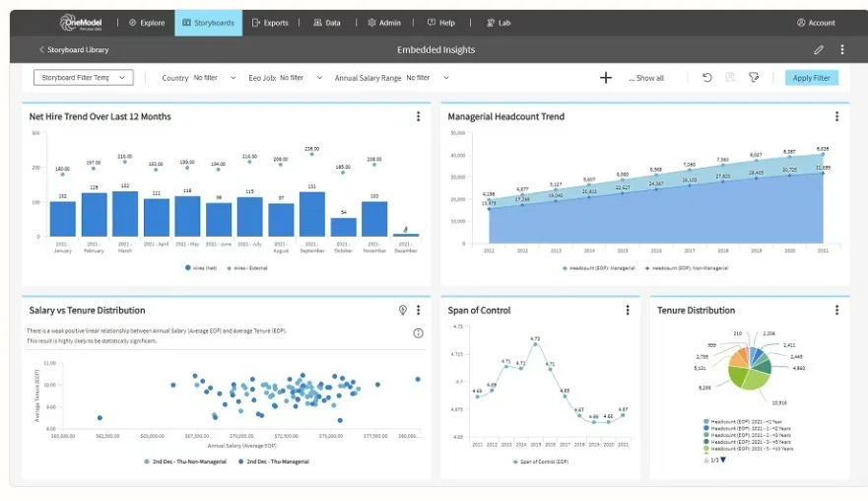The width and height of the screenshot is (868, 501).
Task: Click the Embedded Insights storyboard title
Action: [x=435, y=50]
